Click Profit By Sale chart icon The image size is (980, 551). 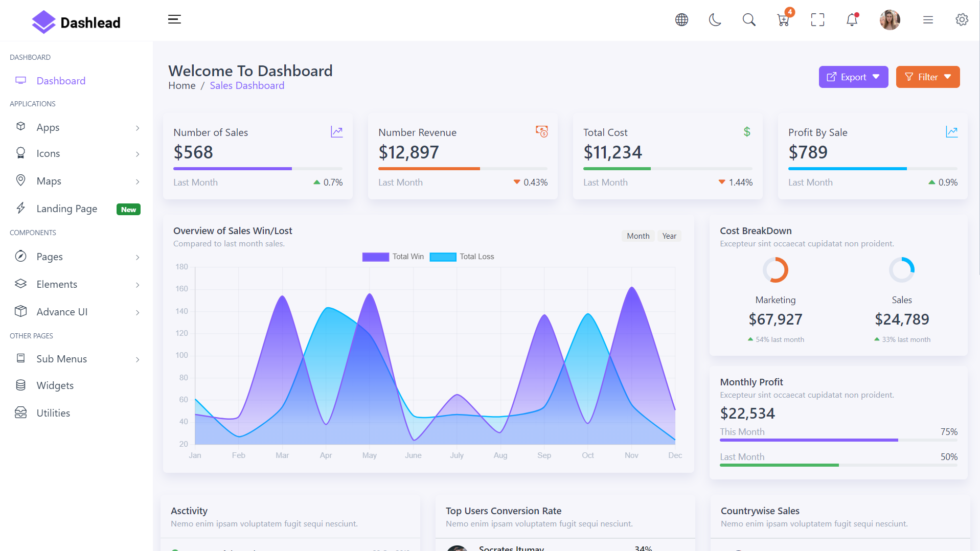[952, 132]
